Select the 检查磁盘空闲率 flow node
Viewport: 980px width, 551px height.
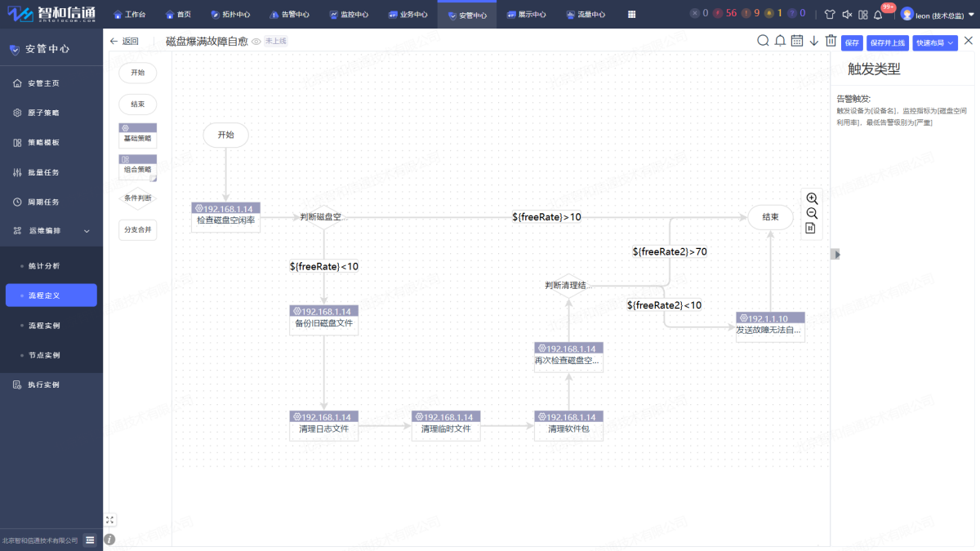tap(226, 217)
